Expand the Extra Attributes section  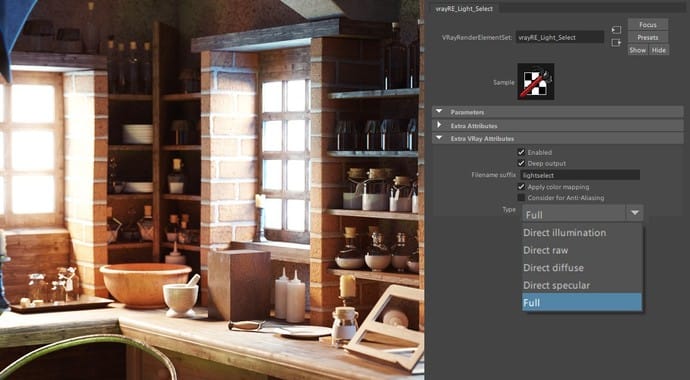click(558, 126)
